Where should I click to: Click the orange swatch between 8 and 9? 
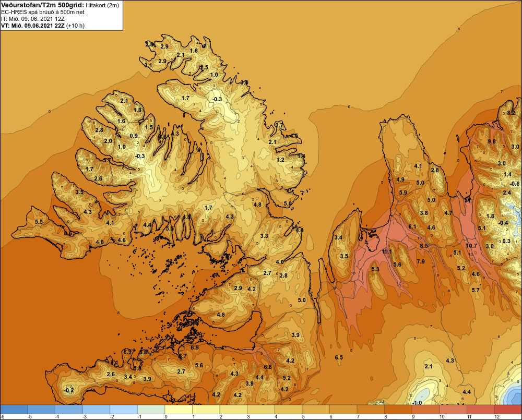(398, 409)
